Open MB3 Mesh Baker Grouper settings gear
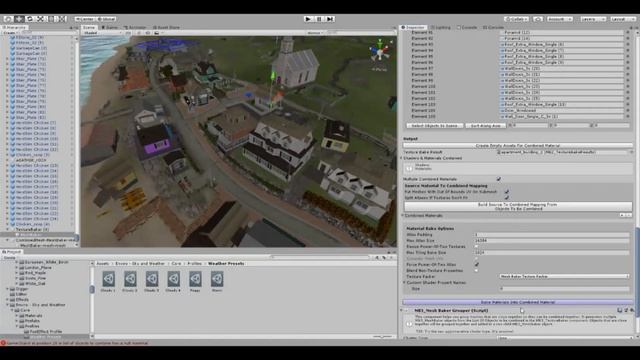 [x=631, y=311]
